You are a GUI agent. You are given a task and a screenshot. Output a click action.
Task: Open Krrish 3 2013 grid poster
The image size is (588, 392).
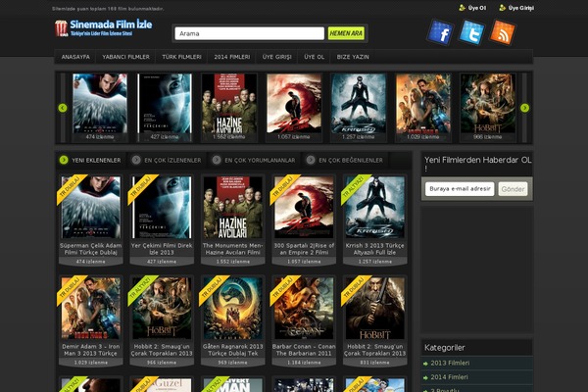coord(374,207)
